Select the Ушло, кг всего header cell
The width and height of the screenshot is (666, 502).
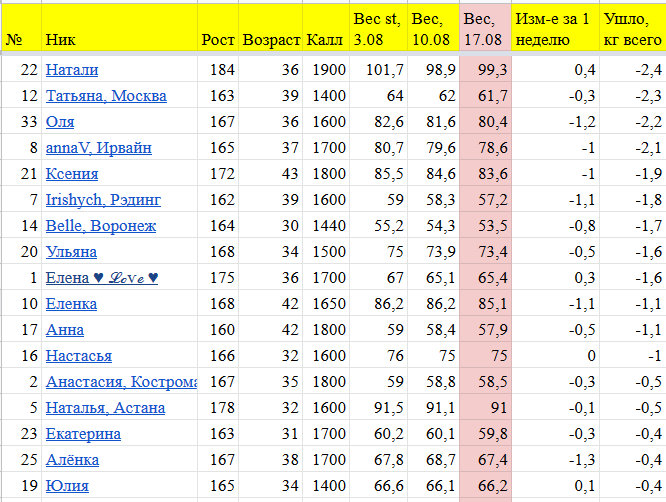coord(632,27)
